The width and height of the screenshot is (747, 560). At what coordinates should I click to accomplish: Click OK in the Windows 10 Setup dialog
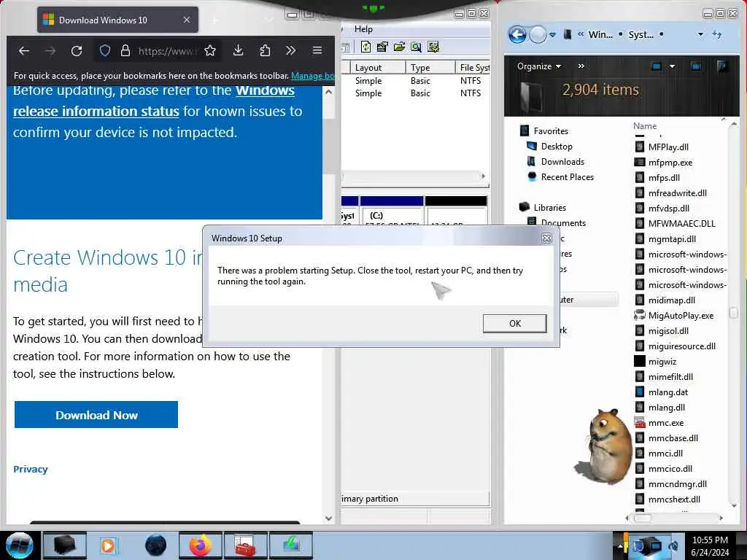pos(514,323)
